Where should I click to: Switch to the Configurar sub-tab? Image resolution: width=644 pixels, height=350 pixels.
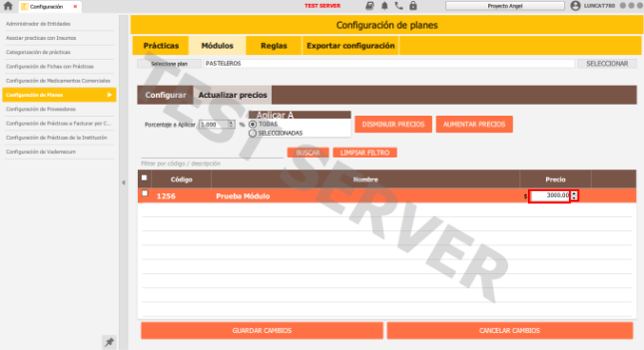point(166,95)
